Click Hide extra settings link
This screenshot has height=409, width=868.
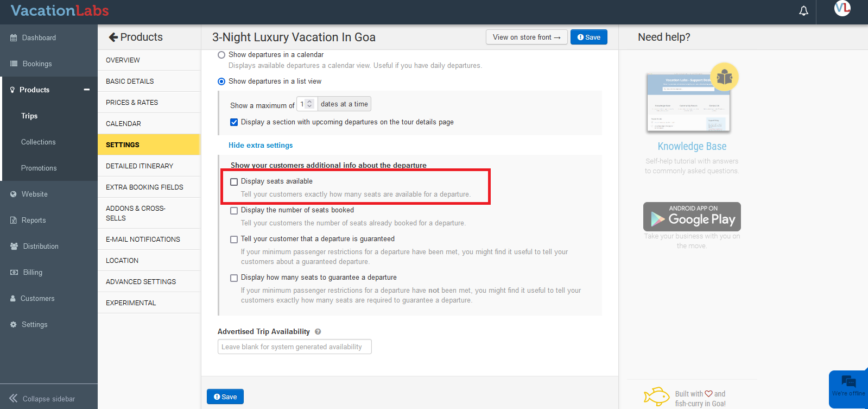pos(261,146)
